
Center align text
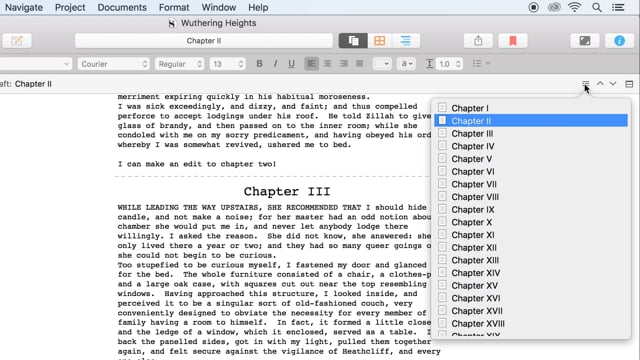point(327,64)
